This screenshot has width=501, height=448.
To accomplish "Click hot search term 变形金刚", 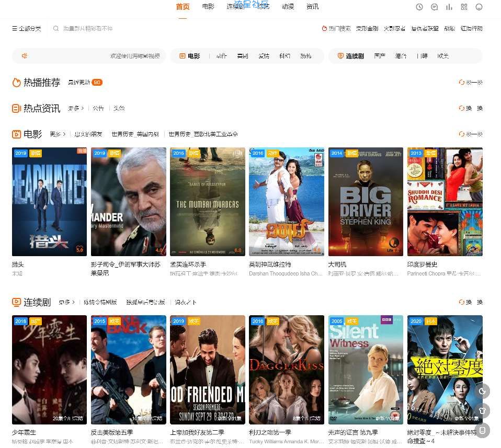I will [x=367, y=28].
